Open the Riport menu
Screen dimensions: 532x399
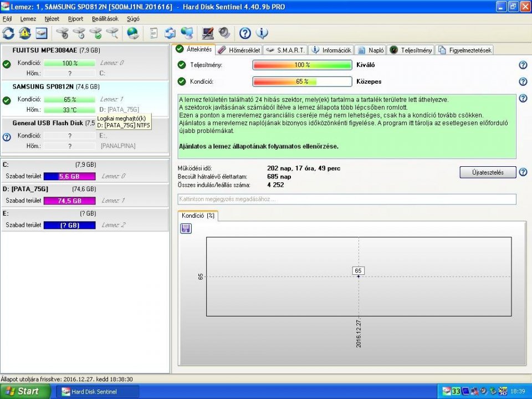pos(76,19)
